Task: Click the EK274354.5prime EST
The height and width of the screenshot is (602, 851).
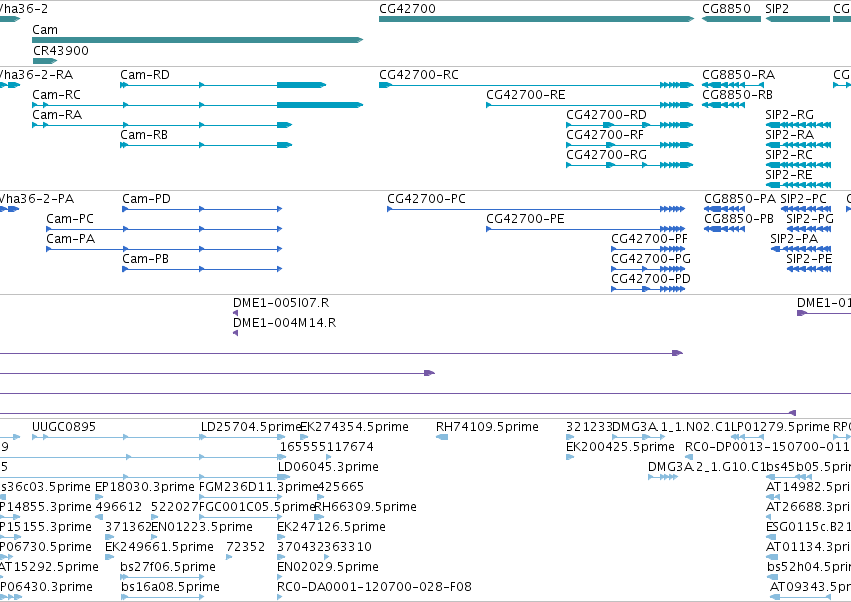Action: [304, 437]
